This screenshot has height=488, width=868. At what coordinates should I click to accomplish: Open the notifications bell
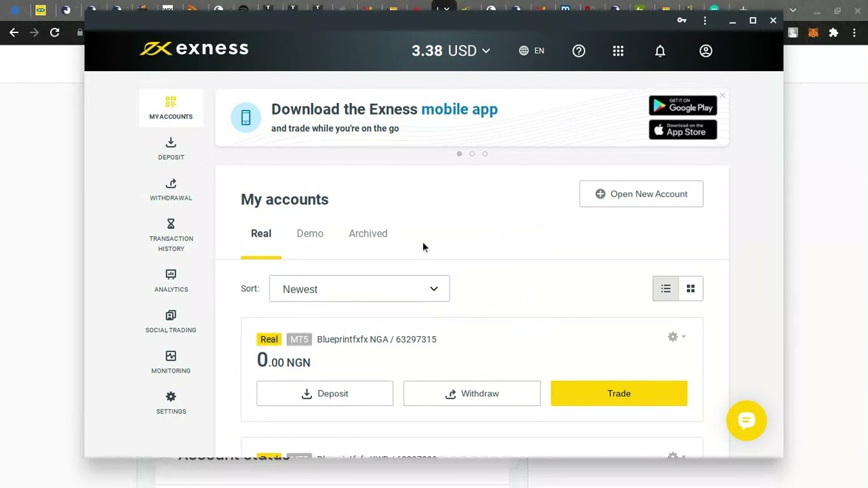coord(660,51)
